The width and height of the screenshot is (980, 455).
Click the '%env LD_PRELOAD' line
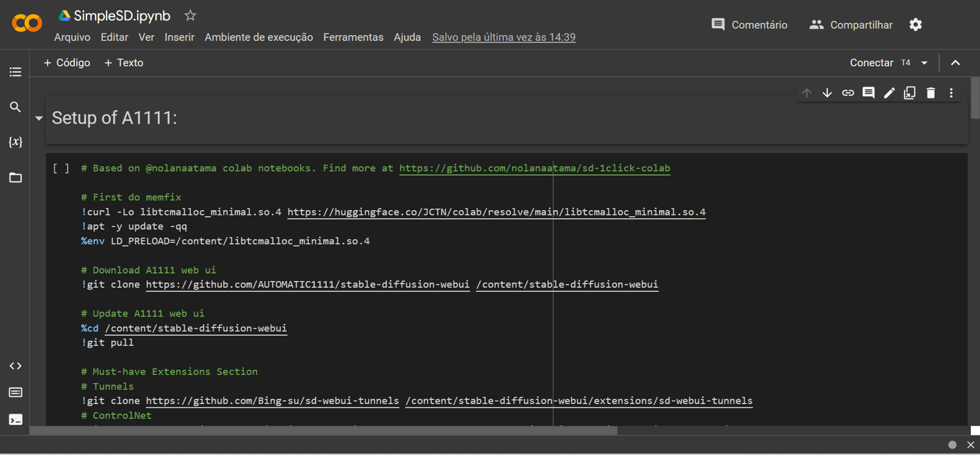pyautogui.click(x=225, y=241)
